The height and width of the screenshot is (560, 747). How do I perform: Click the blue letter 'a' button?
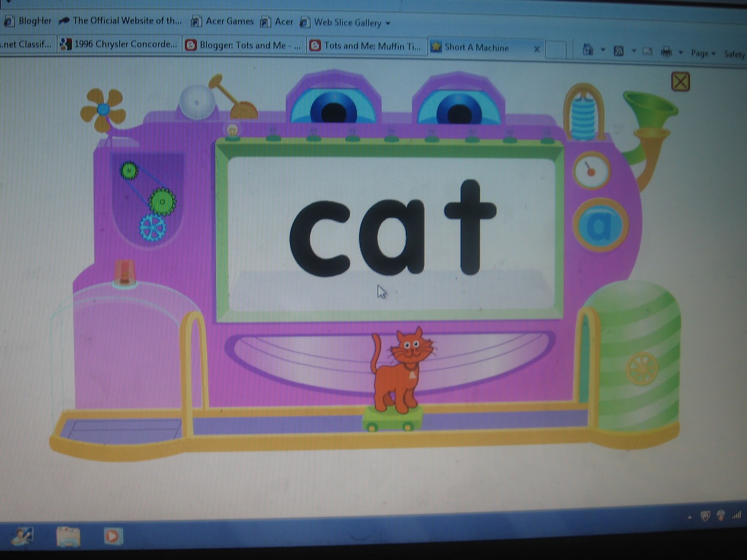coord(600,225)
